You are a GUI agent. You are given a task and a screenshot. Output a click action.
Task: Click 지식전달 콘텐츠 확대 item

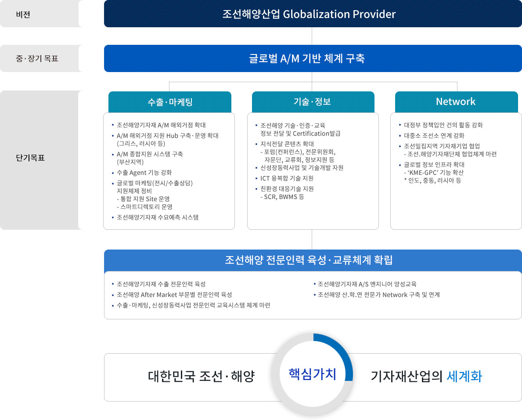tap(287, 144)
